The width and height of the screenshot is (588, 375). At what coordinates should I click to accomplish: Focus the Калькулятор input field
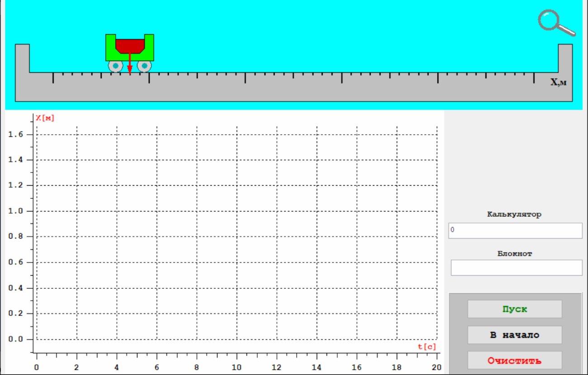[x=515, y=230]
